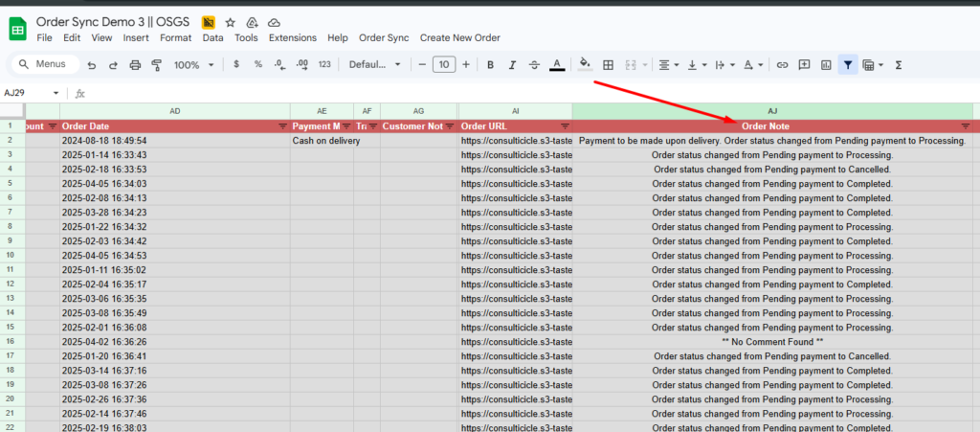Image resolution: width=980 pixels, height=432 pixels.
Task: Click the 2025-04-02 16:36:26 date cell
Action: pos(175,342)
